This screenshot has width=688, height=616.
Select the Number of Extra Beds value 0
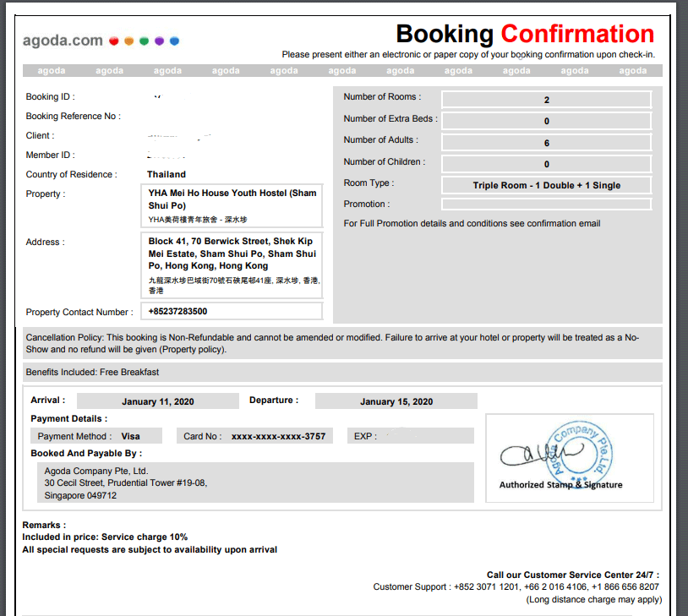pos(546,121)
